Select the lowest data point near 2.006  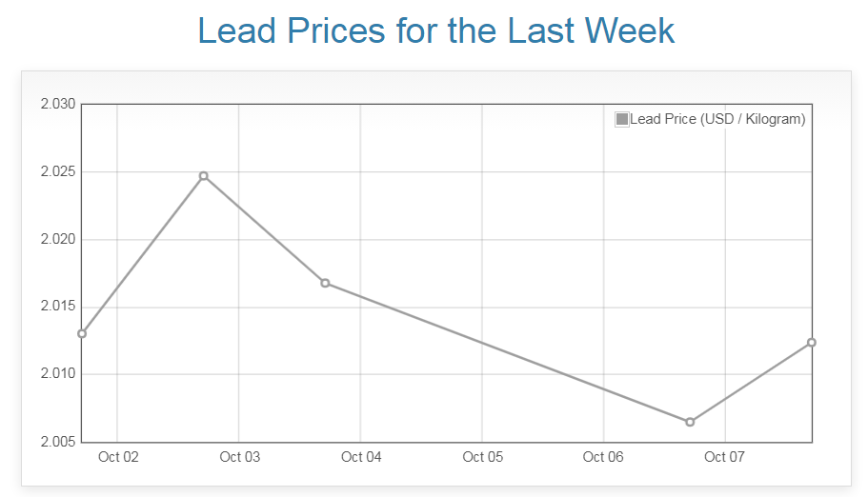coord(690,422)
